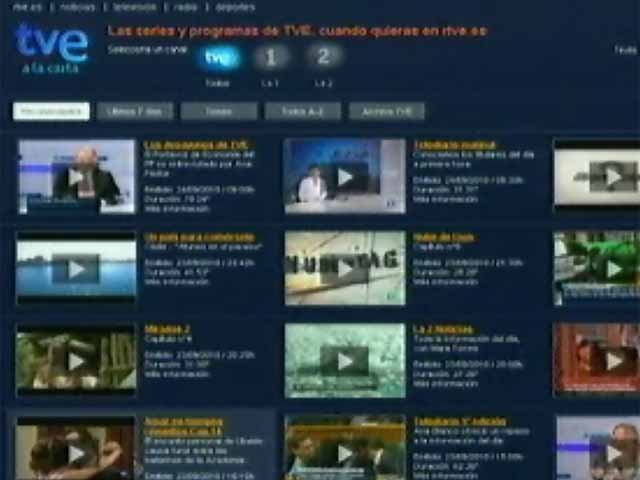
Task: Play the 'Los desayunos de TVE' video
Action: pos(76,177)
